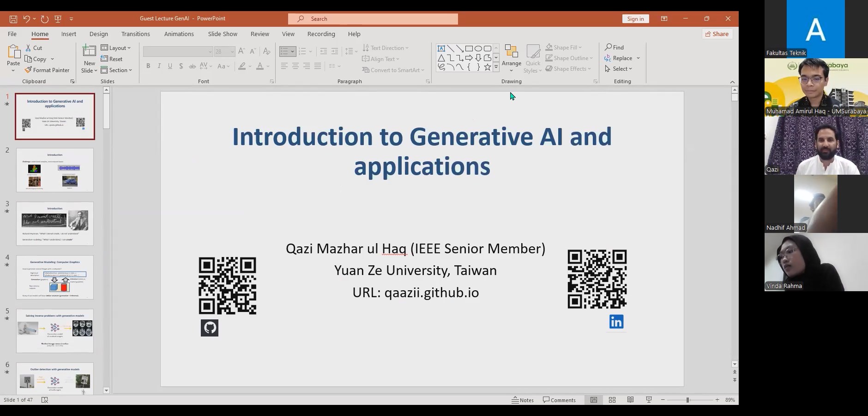Screen dimensions: 868x416
Task: Switch to Reading View icon
Action: click(x=630, y=400)
